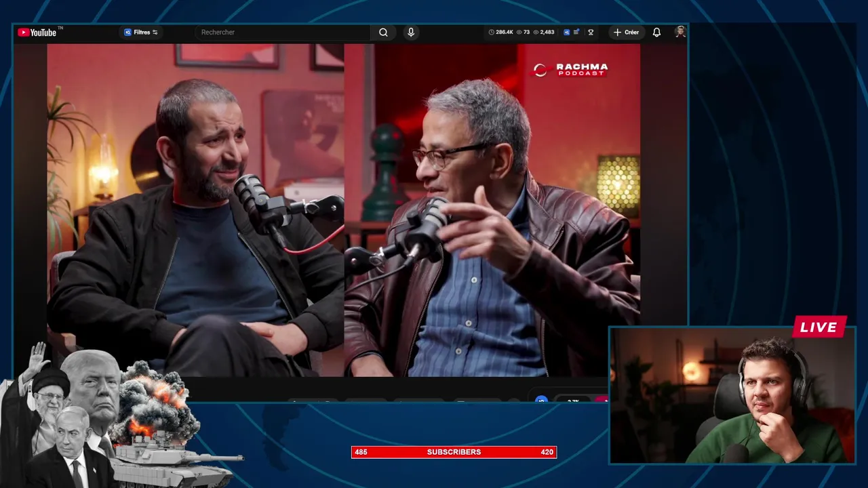Click the magnifying glass search button

point(383,32)
